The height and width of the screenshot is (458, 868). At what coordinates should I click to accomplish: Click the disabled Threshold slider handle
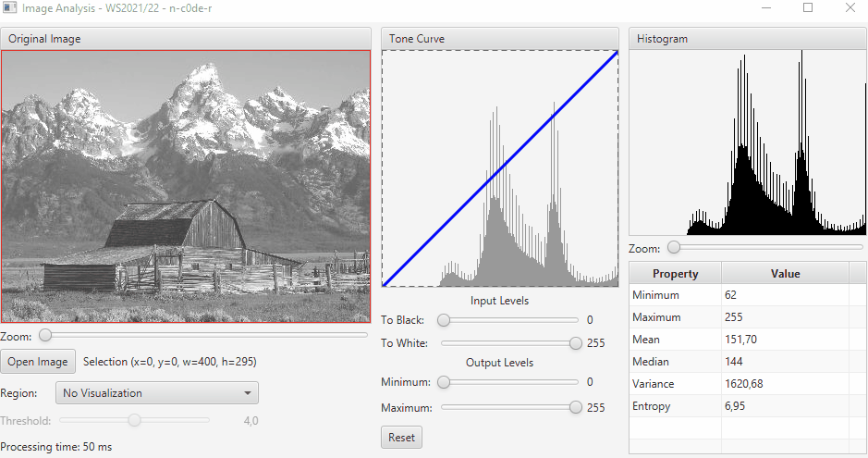click(135, 420)
